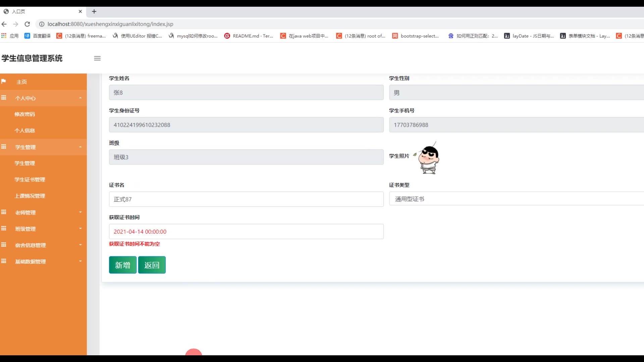This screenshot has height=362, width=644.
Task: Open the 应用 apps bookmark icon
Action: (4, 36)
